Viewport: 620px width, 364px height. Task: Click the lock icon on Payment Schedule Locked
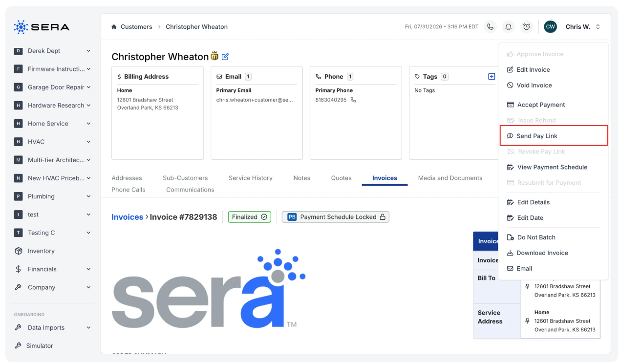(383, 217)
